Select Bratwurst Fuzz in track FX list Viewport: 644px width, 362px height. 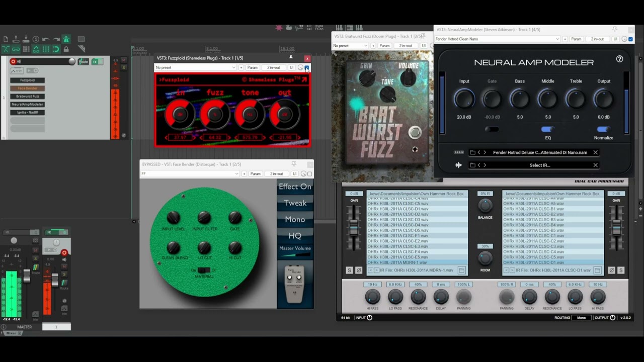tap(27, 96)
